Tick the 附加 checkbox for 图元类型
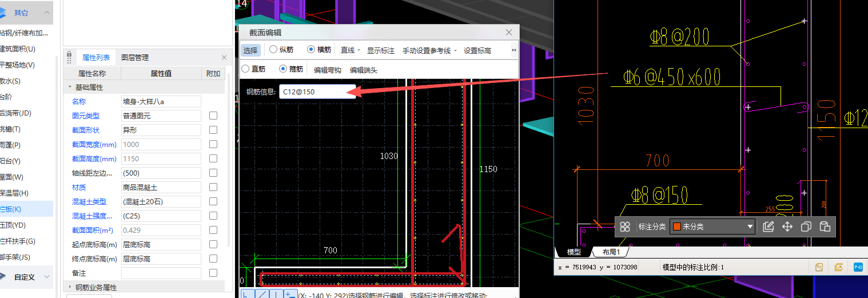This screenshot has height=298, width=868. tap(213, 116)
